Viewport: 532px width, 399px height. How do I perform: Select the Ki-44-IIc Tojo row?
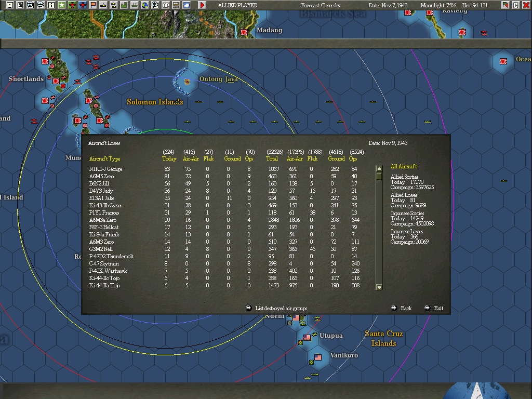click(224, 278)
